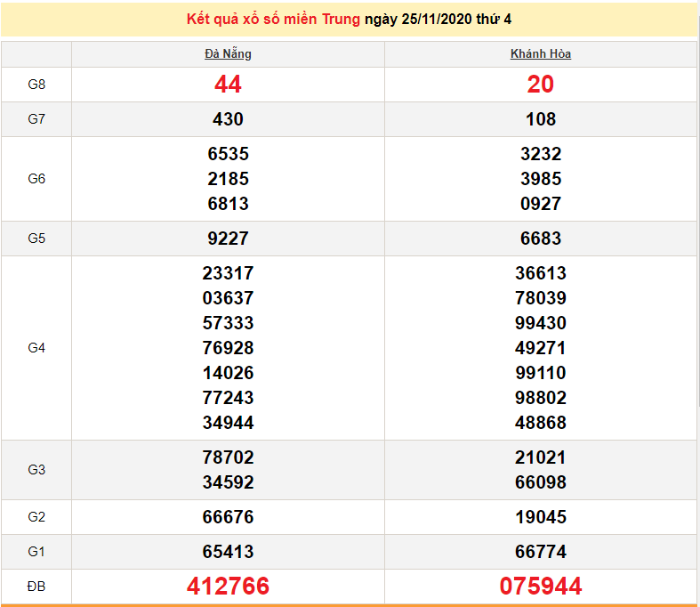Select the G4 row label
This screenshot has width=700, height=607.
[x=36, y=348]
